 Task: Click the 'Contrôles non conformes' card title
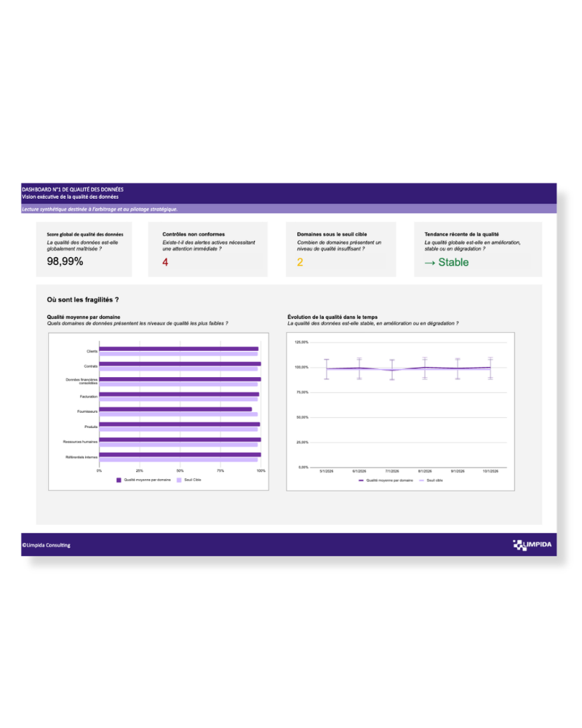tap(194, 234)
